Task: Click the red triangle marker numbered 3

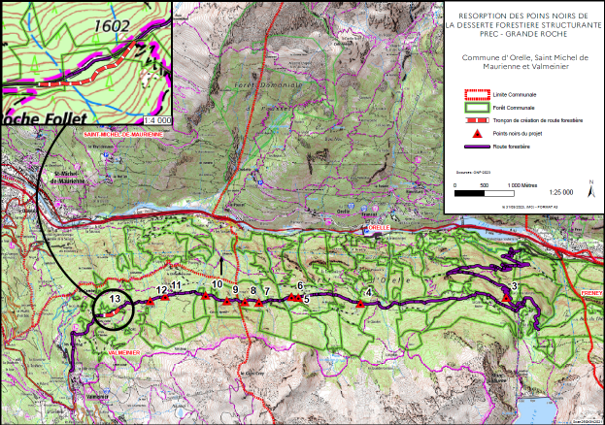Action: click(507, 298)
